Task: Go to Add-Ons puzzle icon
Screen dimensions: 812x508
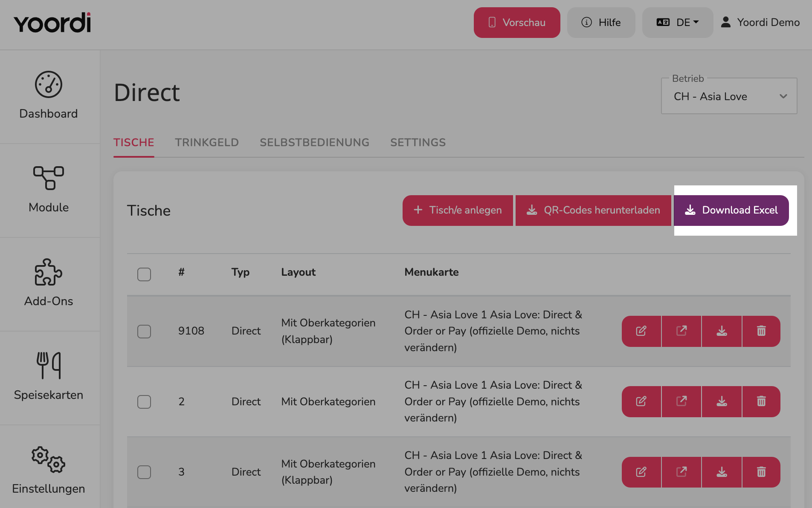Action: pyautogui.click(x=49, y=272)
